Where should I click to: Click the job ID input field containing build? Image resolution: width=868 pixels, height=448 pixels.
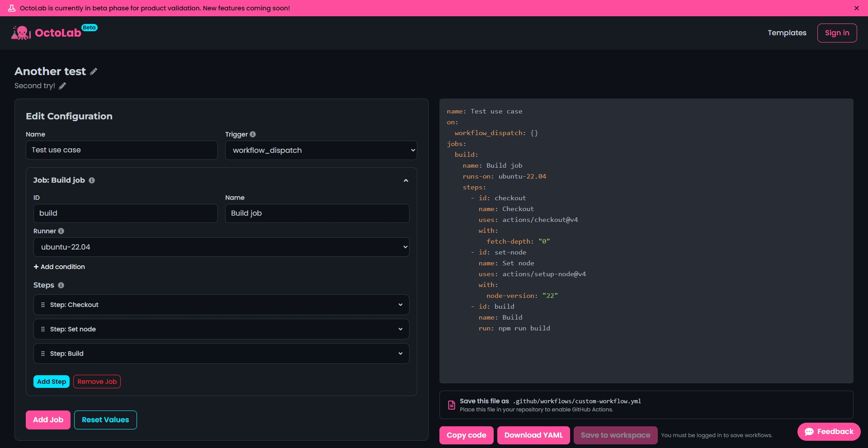[x=126, y=213]
